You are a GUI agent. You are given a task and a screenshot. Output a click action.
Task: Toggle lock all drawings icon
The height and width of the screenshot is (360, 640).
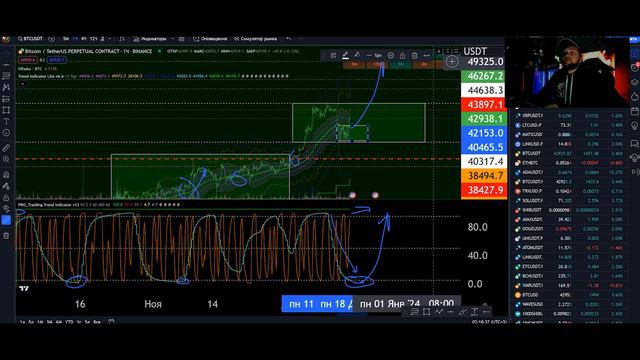click(x=6, y=198)
